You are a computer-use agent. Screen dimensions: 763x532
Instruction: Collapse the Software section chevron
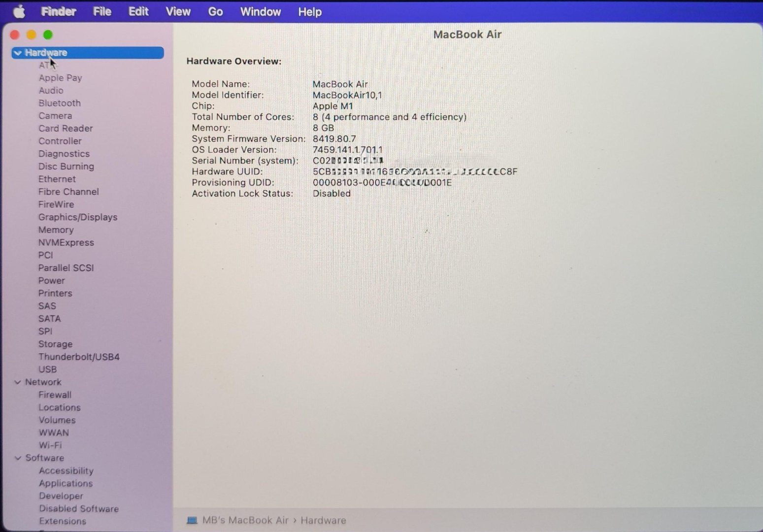(x=18, y=458)
